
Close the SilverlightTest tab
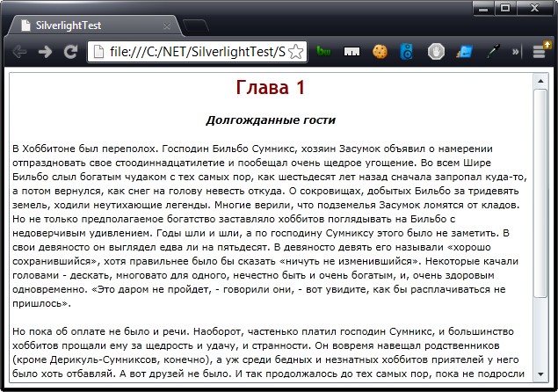[167, 26]
